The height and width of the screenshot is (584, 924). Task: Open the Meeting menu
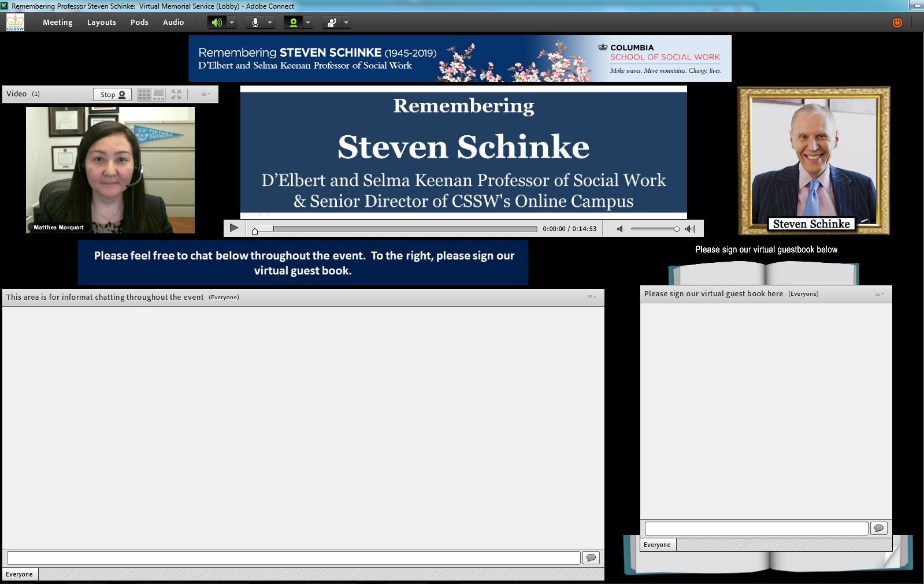(57, 22)
